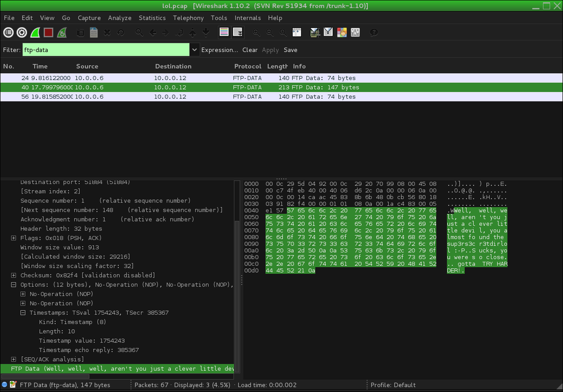Select packet 24 row
The height and width of the screenshot is (392, 563).
pyautogui.click(x=281, y=78)
